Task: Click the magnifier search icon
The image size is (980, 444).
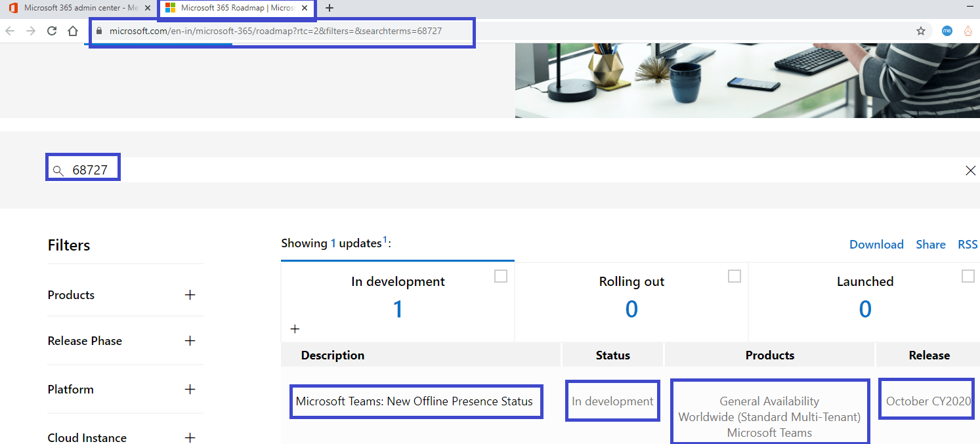Action: click(58, 171)
